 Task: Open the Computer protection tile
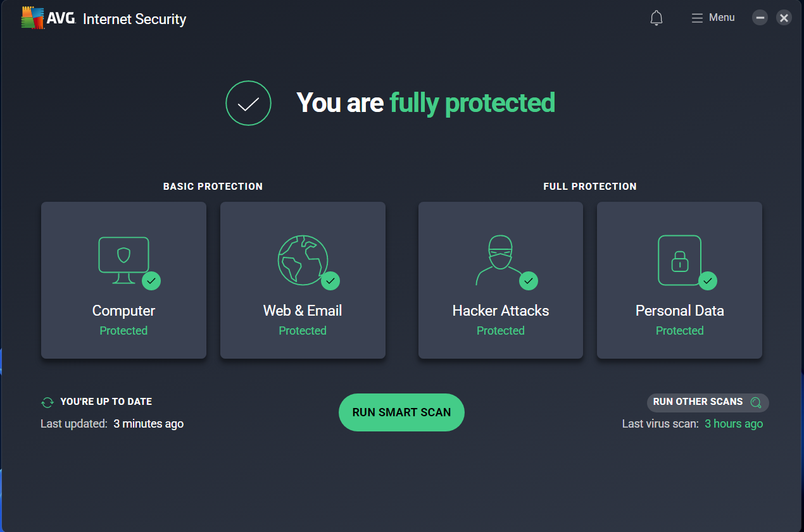click(x=124, y=280)
